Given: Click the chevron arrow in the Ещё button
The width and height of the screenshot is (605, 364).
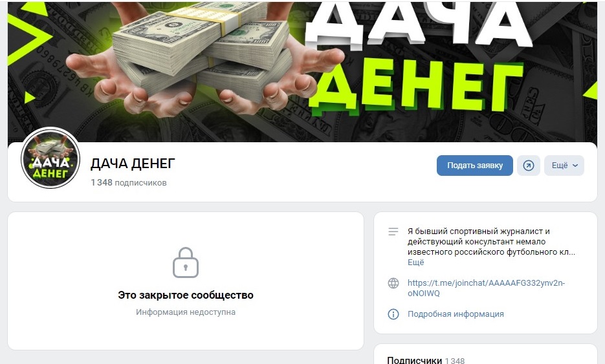Looking at the screenshot, I should tap(575, 166).
